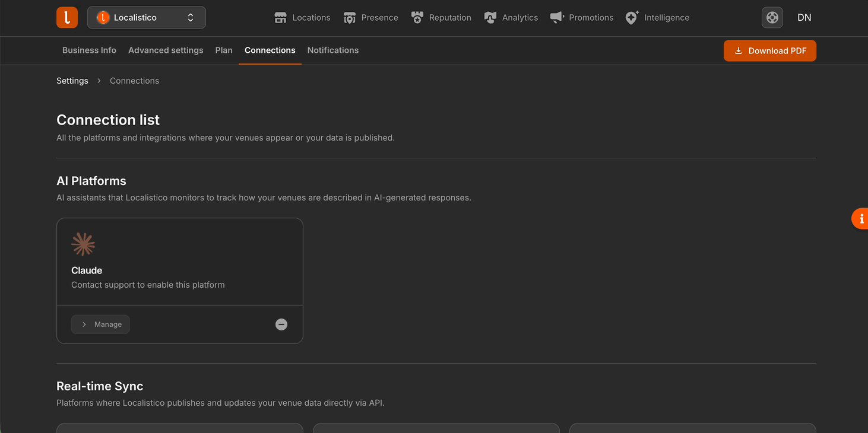The image size is (868, 433).
Task: Open the Localistico account switcher dropdown
Action: (147, 18)
